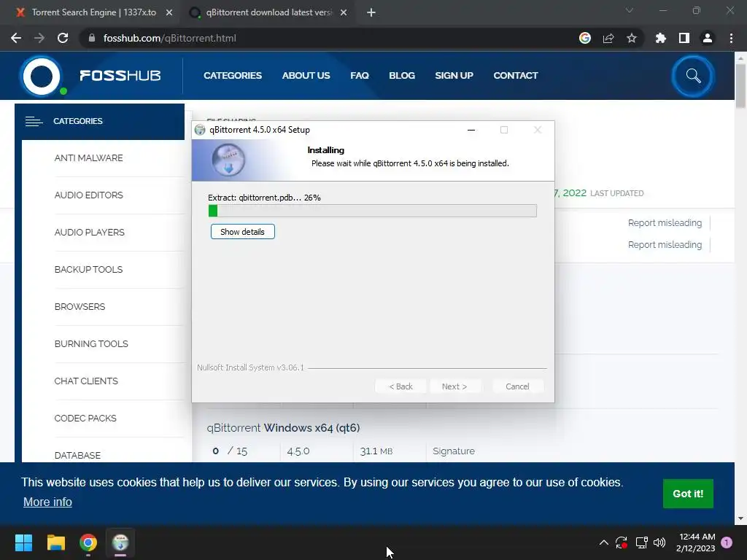Open the notification badge icon
747x560 pixels.
(726, 542)
